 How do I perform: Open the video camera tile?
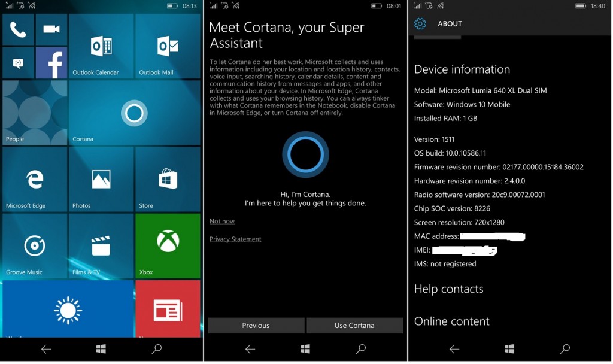point(51,30)
